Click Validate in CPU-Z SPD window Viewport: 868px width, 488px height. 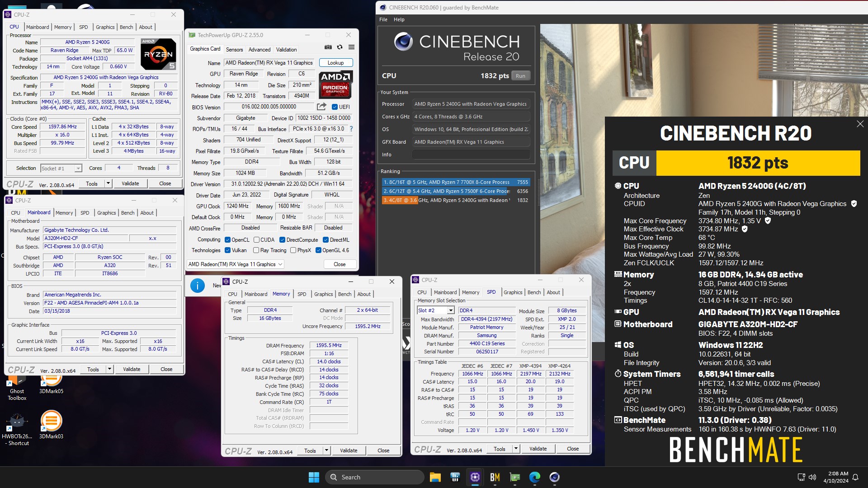click(x=538, y=449)
